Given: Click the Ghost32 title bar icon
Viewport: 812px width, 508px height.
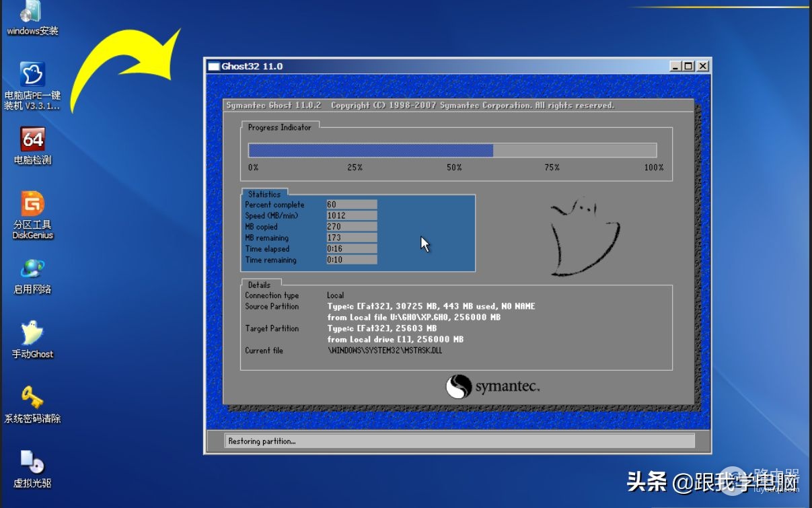Looking at the screenshot, I should pyautogui.click(x=214, y=66).
